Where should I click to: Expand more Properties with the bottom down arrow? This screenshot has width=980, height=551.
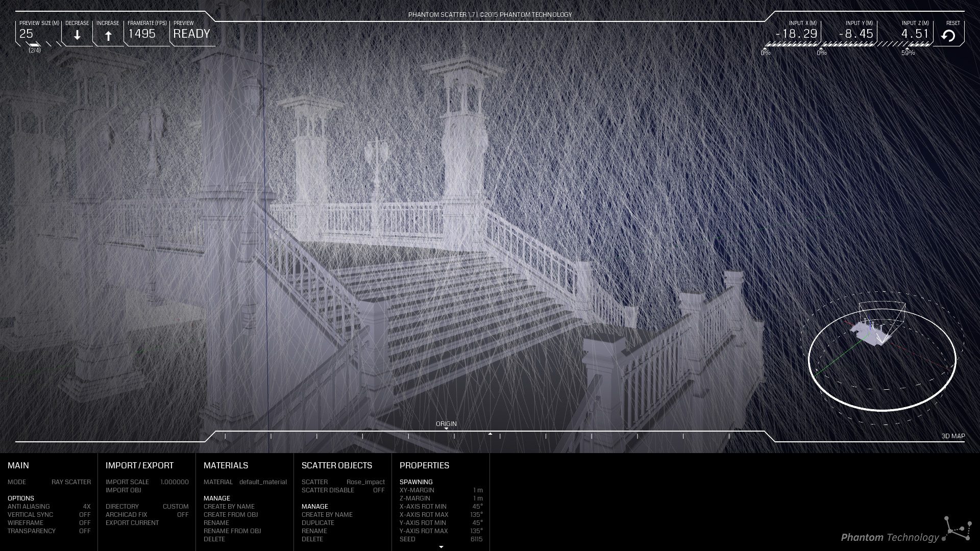(x=441, y=547)
